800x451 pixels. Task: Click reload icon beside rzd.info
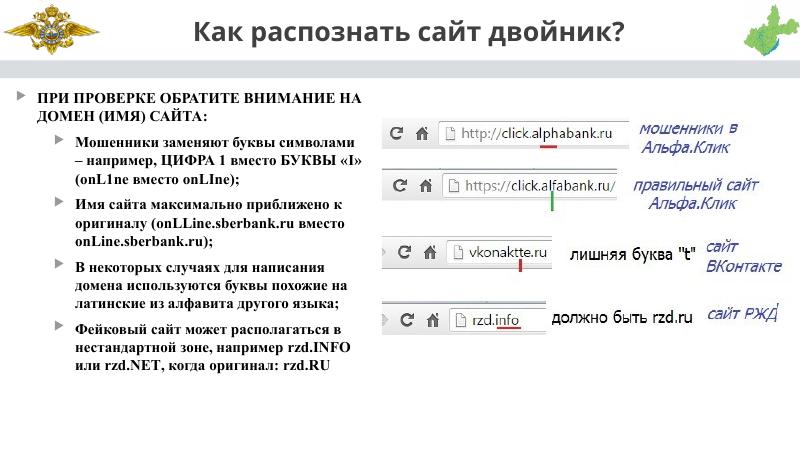[x=407, y=320]
